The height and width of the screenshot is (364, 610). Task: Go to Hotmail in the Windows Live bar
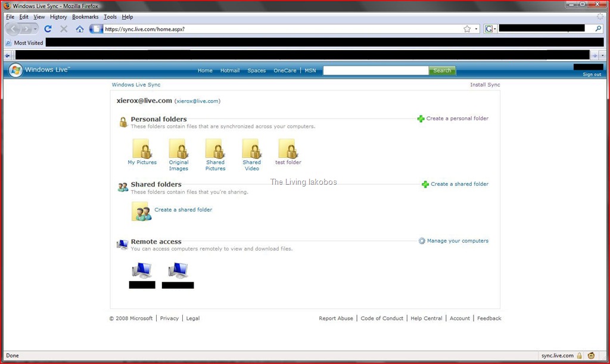tap(230, 70)
